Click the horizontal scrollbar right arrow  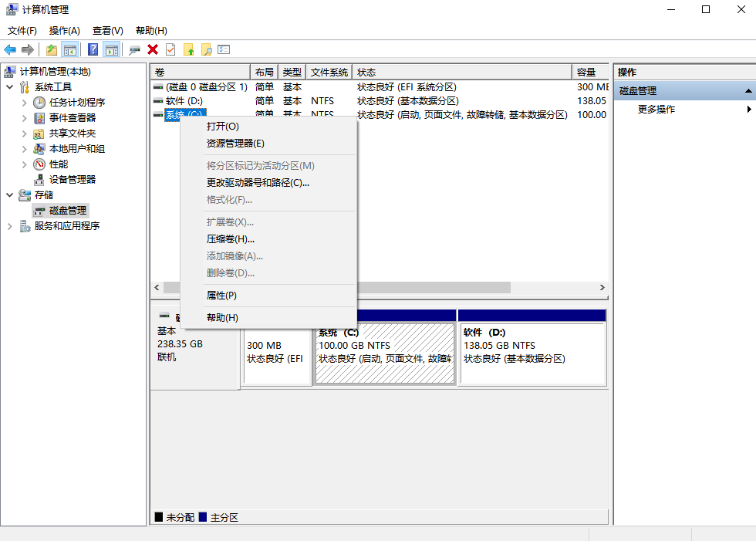(x=602, y=287)
